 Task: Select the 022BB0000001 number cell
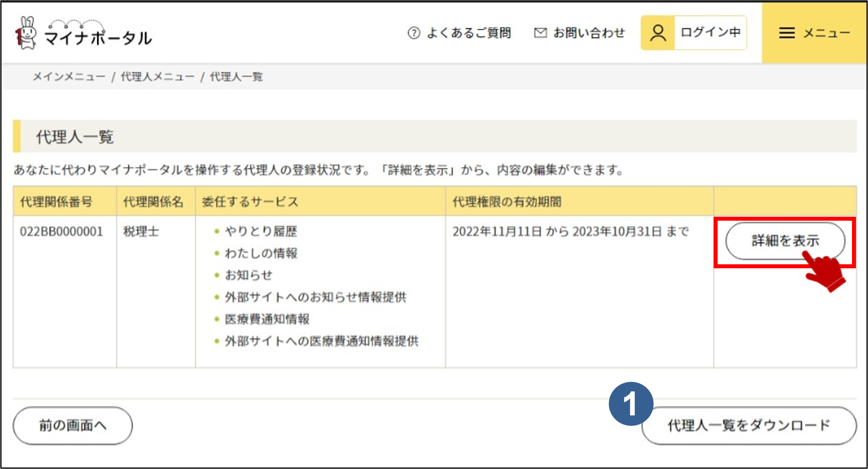(62, 232)
